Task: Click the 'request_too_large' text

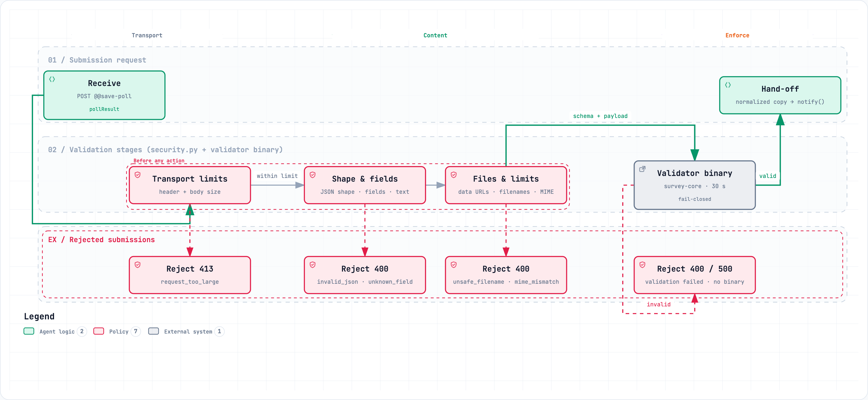Action: click(190, 282)
